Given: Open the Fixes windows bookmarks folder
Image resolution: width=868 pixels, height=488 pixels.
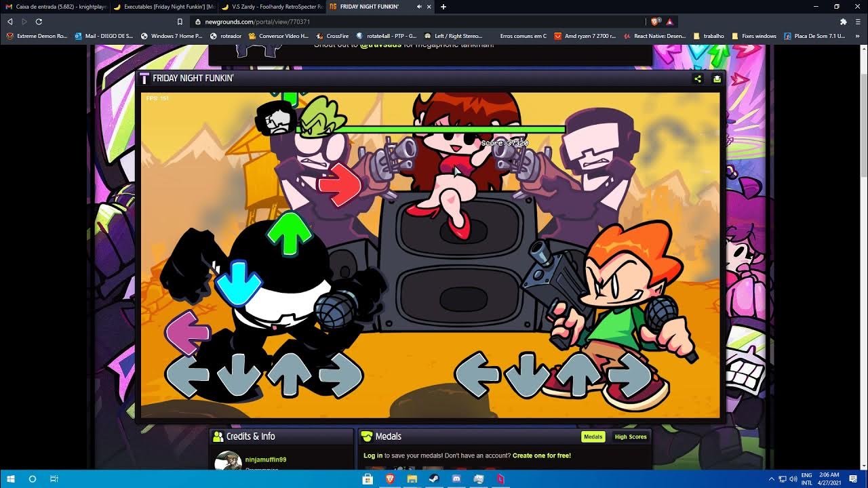Looking at the screenshot, I should click(754, 36).
